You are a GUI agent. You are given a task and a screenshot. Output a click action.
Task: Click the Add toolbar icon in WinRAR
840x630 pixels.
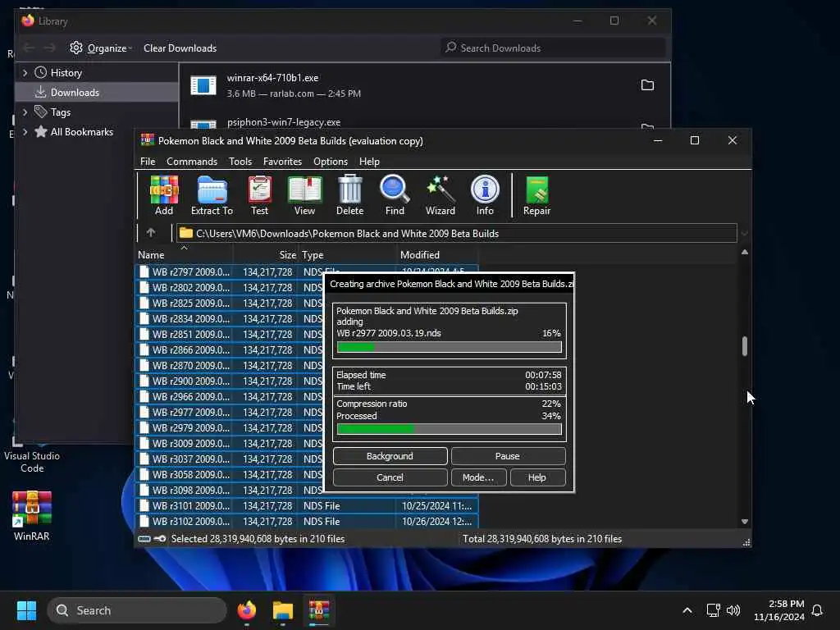pos(164,195)
